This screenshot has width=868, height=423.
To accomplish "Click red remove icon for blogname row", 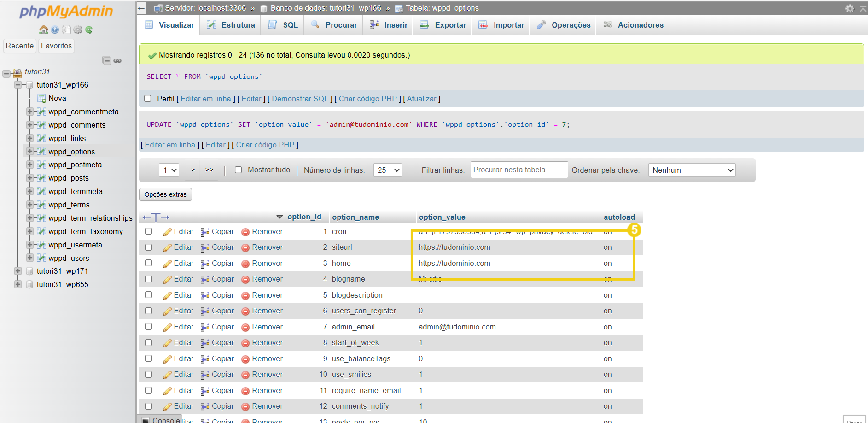I will (245, 280).
